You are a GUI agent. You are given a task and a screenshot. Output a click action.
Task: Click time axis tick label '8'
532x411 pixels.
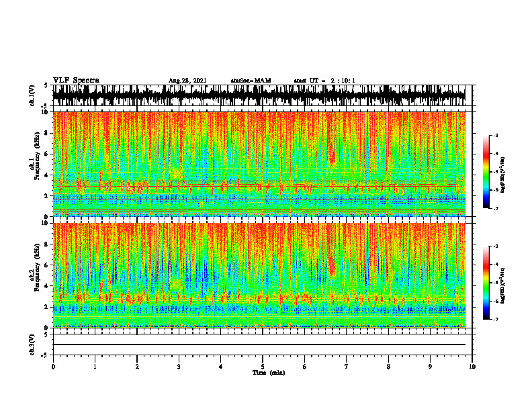point(388,367)
